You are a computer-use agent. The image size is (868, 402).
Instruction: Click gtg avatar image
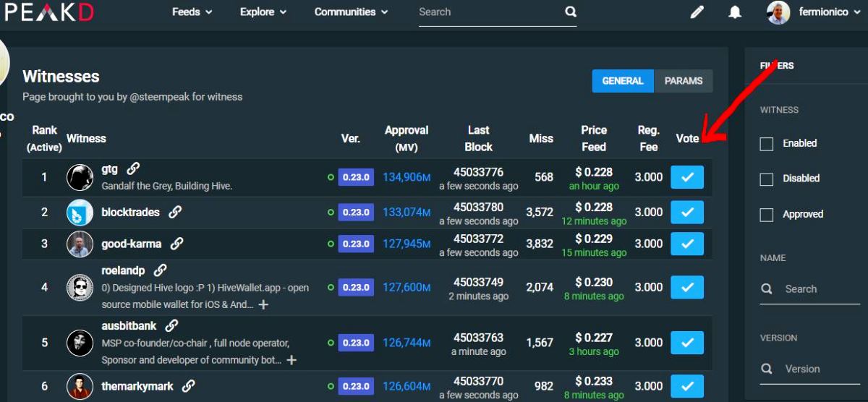80,177
